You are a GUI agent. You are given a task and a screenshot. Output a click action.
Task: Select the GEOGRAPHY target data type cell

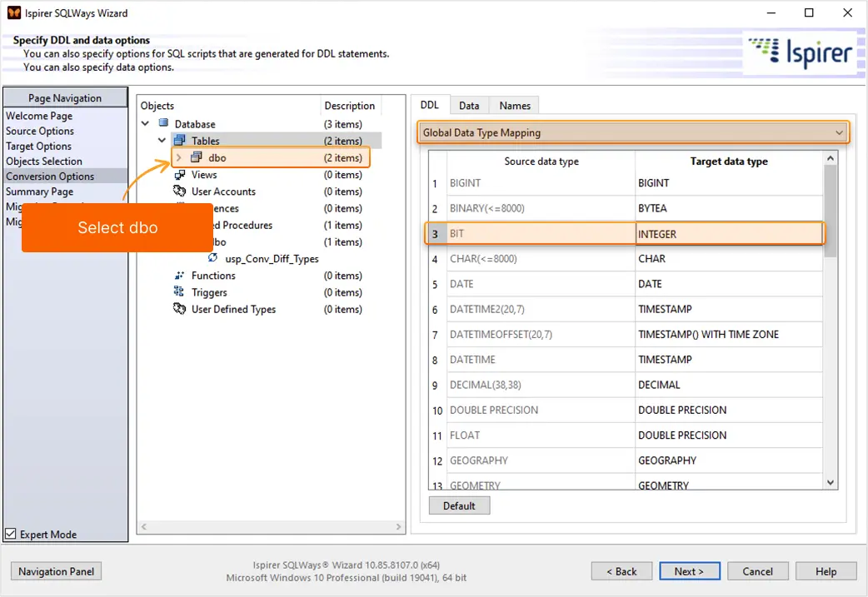click(x=729, y=460)
